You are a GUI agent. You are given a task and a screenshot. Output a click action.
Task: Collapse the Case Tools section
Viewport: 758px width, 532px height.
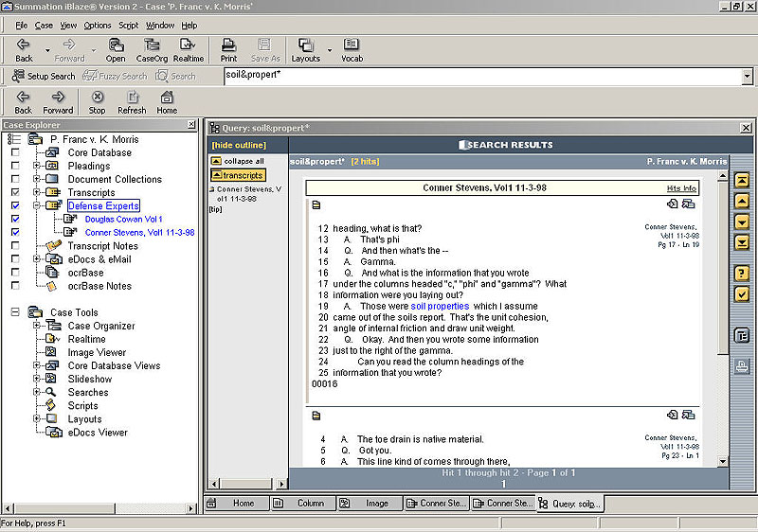[15, 311]
